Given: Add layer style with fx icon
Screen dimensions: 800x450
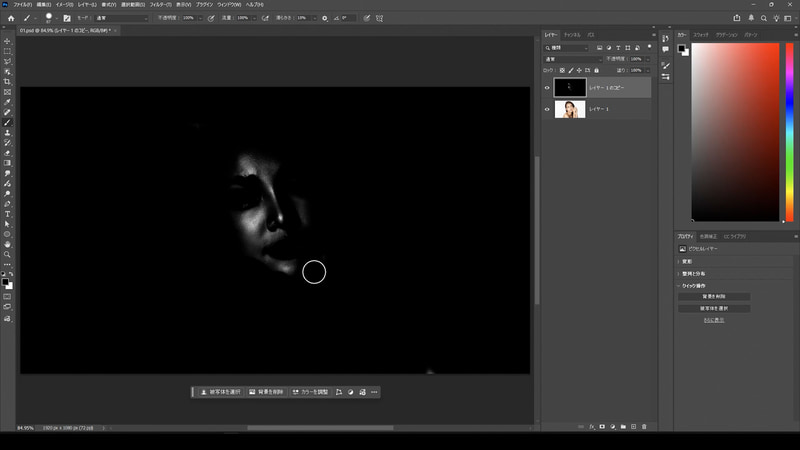Looking at the screenshot, I should pyautogui.click(x=592, y=427).
